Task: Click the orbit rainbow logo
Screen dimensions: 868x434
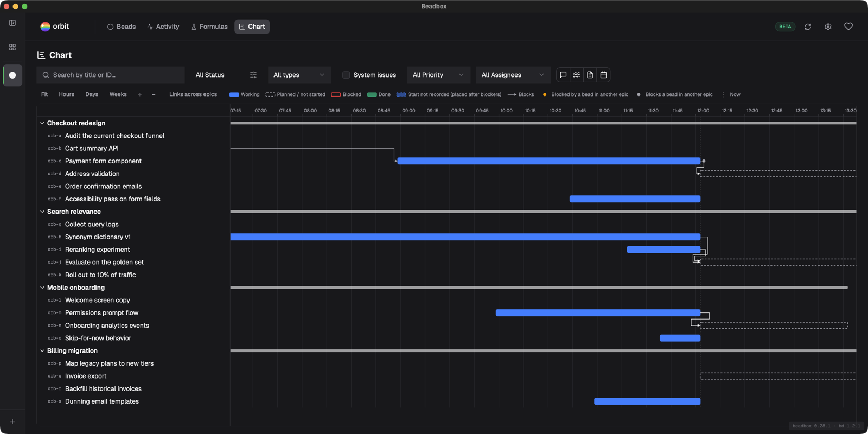Action: point(45,27)
